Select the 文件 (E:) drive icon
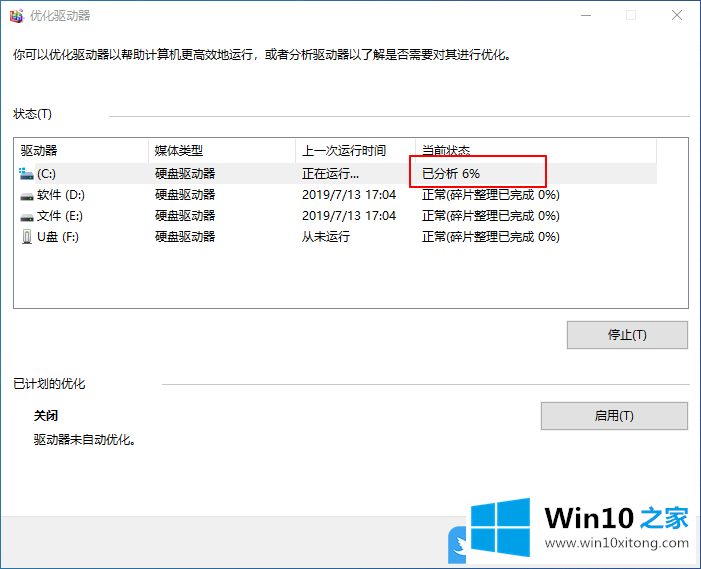Screen dimensions: 701x569 click(x=27, y=216)
